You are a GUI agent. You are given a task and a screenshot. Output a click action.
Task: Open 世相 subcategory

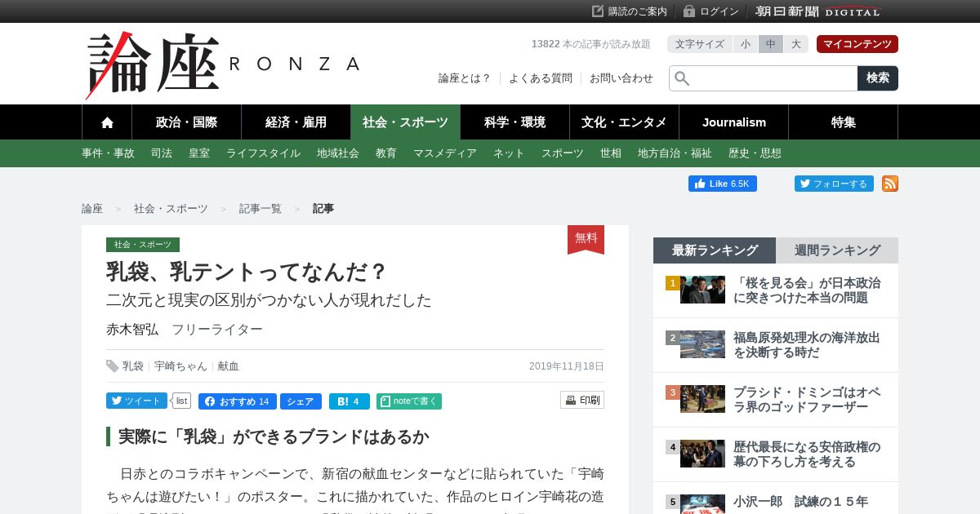coord(611,153)
